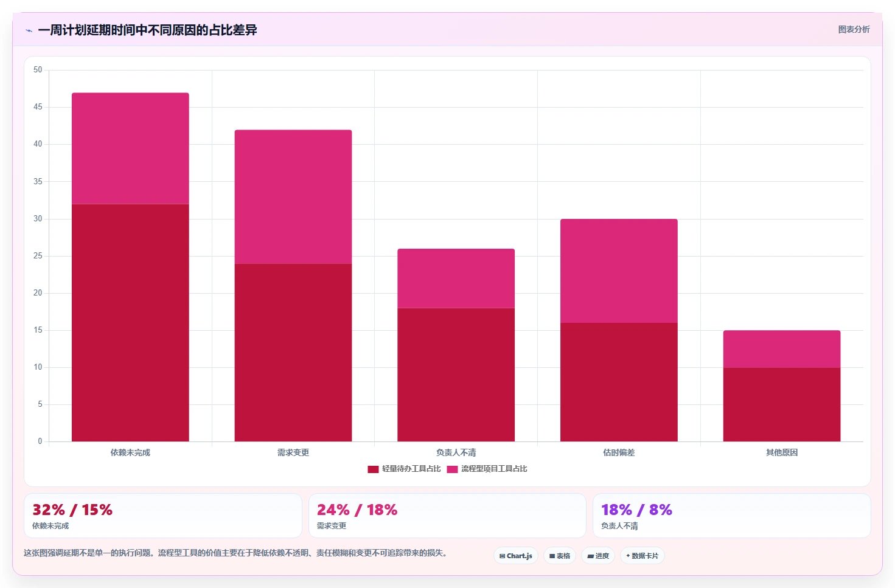Toggle the 流程型项目工具占比 legend swatch
Screen dimensions: 895x588
point(452,469)
